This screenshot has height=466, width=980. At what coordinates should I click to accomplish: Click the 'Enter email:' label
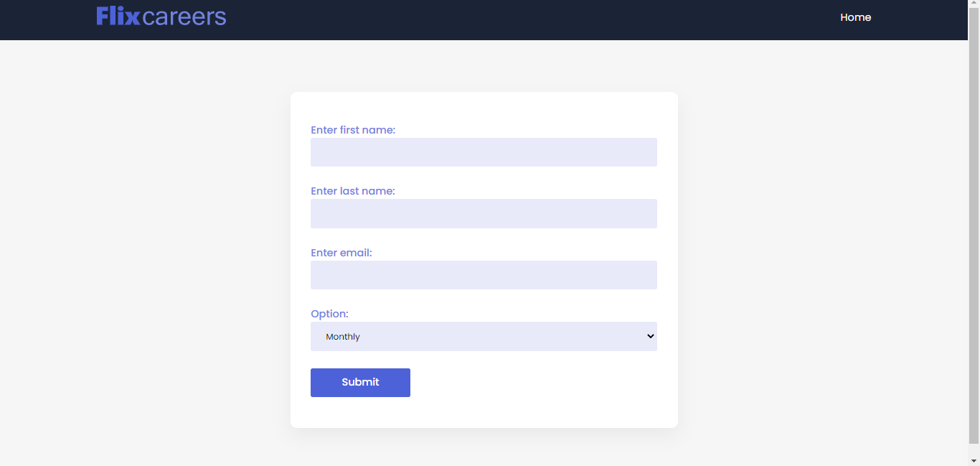click(341, 253)
